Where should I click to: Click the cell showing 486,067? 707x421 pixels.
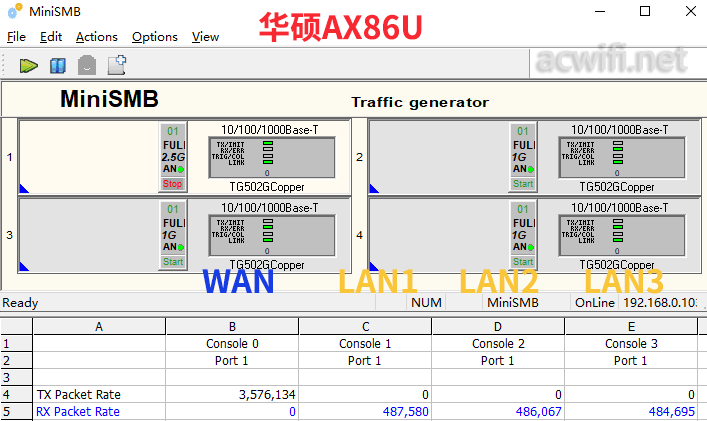click(498, 412)
